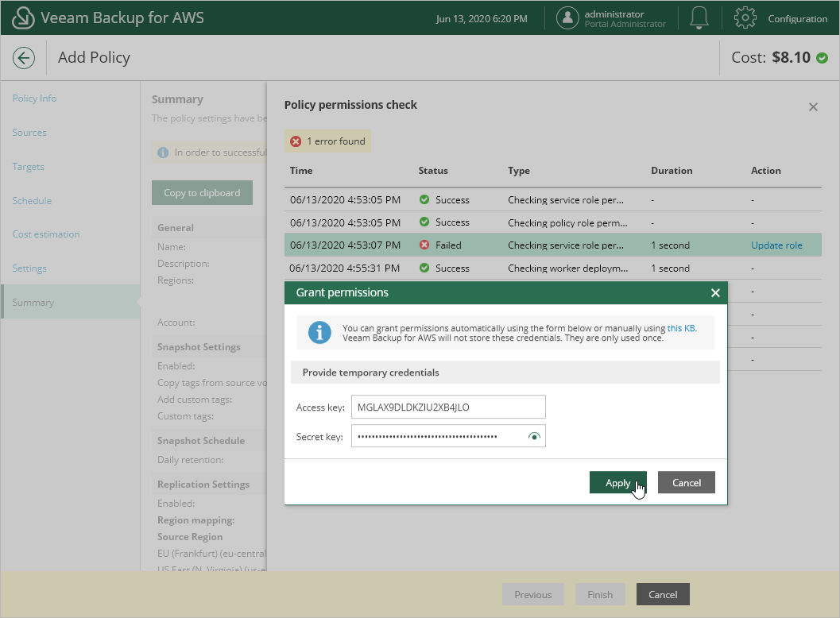Click the Action column header
Viewport: 840px width, 618px height.
pyautogui.click(x=765, y=170)
